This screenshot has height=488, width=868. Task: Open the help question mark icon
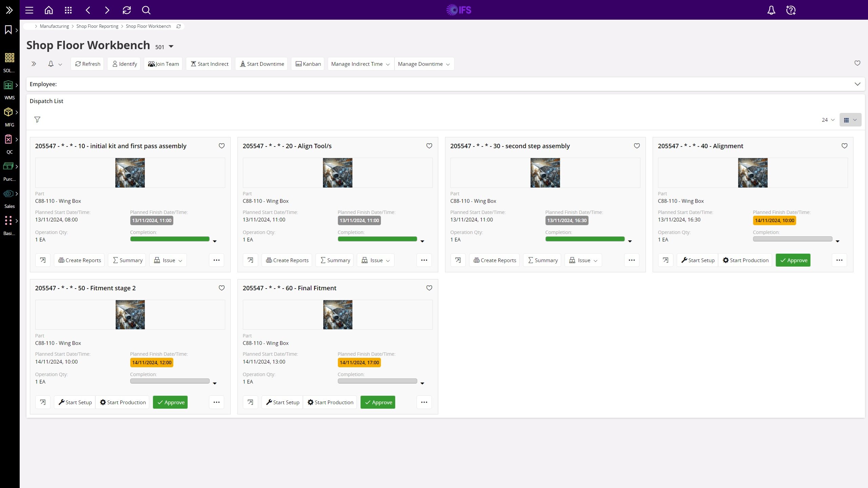(x=791, y=10)
